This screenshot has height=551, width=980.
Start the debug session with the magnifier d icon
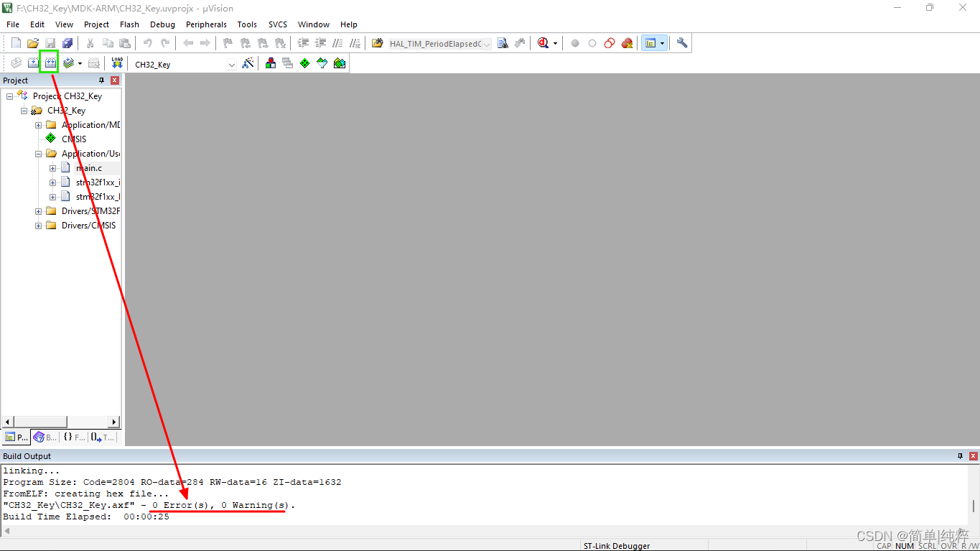point(543,43)
